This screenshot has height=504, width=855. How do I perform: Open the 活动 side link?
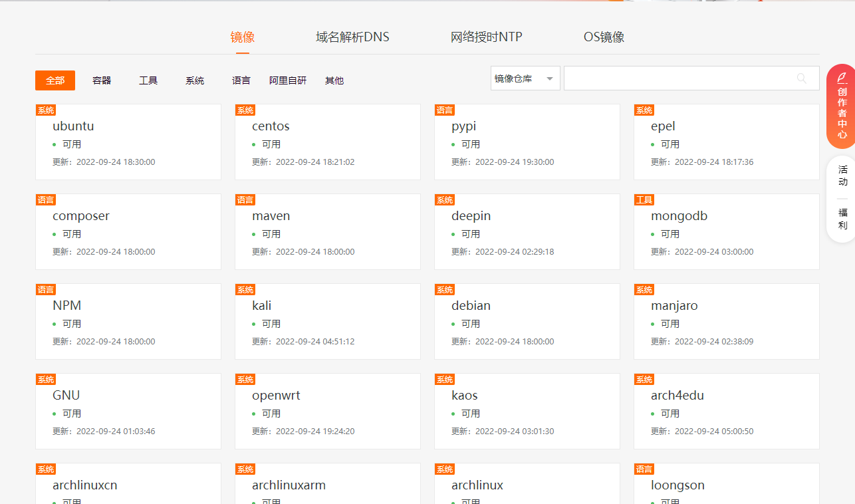(843, 176)
